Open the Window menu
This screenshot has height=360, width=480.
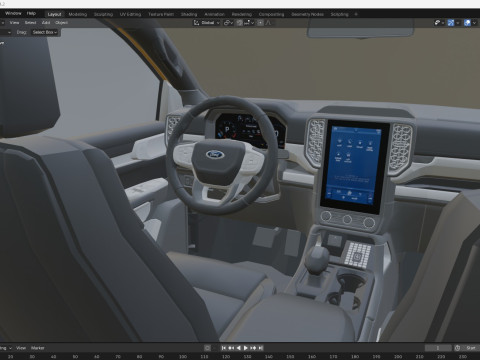[x=13, y=13]
